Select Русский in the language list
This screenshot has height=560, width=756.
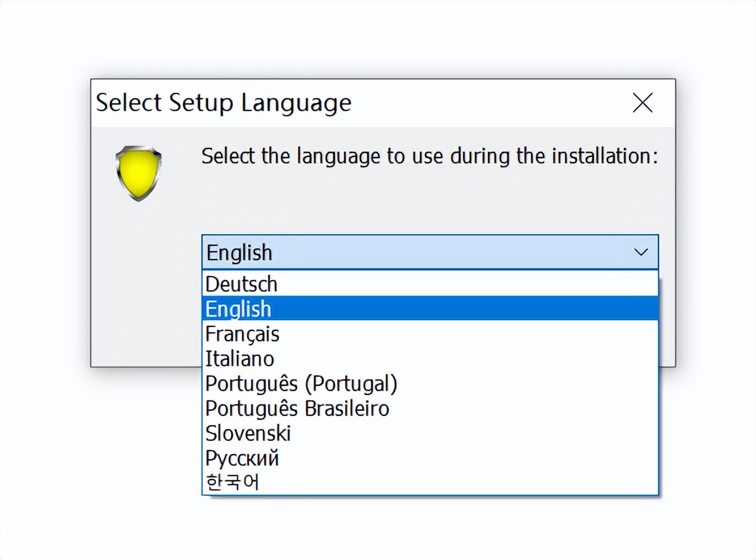tap(242, 458)
